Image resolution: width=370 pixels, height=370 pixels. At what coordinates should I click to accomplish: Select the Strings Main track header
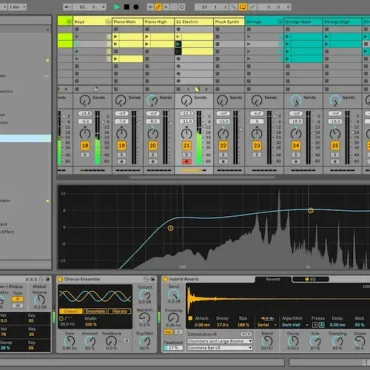pyautogui.click(x=303, y=22)
